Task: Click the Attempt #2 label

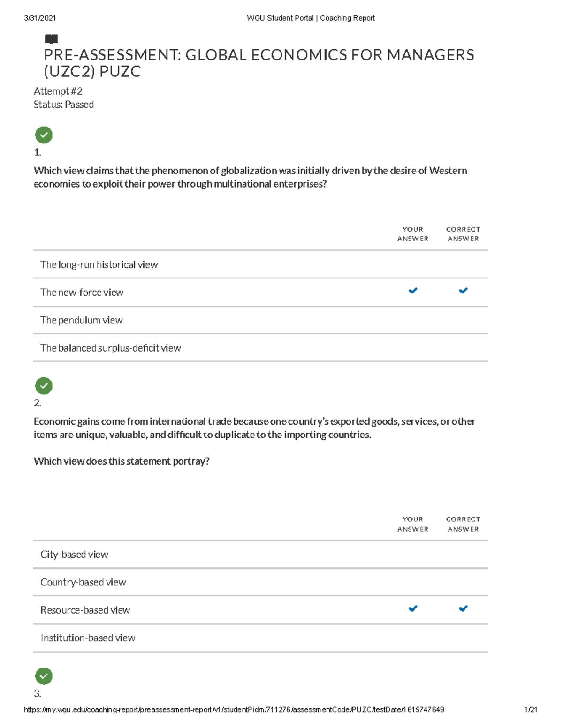Action: pyautogui.click(x=58, y=91)
